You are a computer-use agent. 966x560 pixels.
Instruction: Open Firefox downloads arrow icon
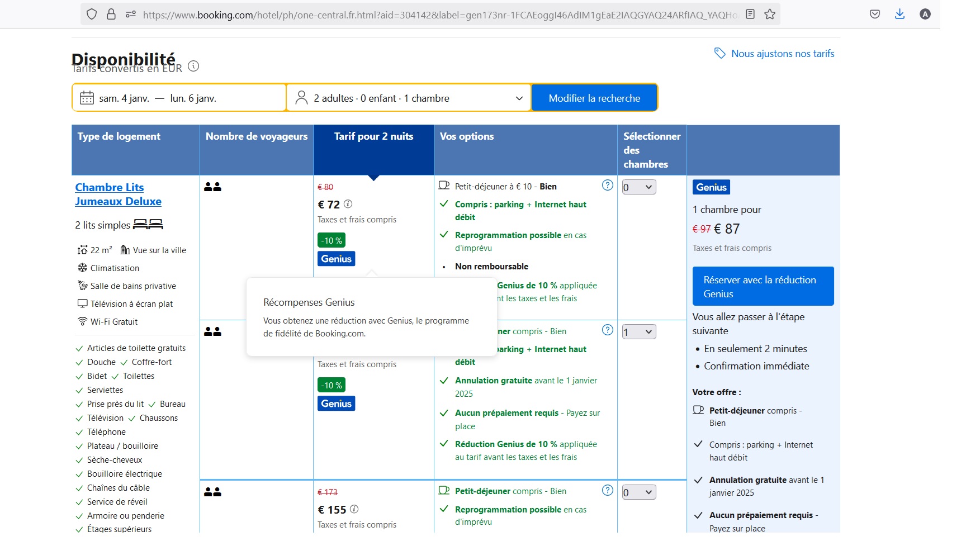[x=899, y=15]
